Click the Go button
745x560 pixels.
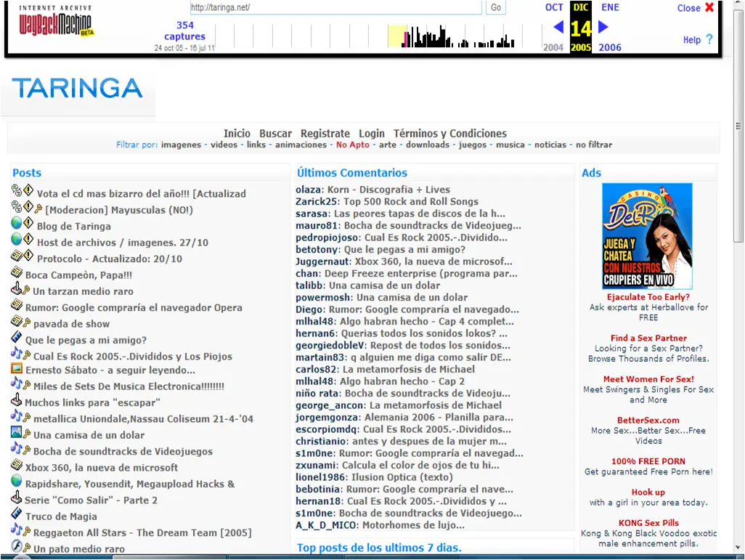pos(495,7)
